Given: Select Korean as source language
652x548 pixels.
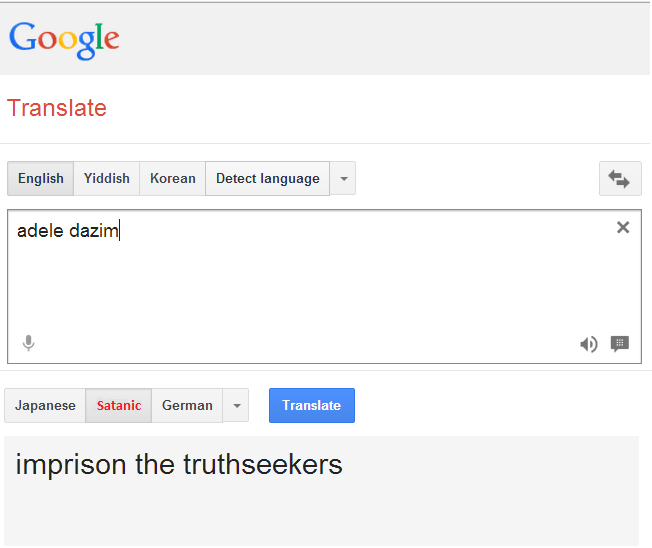Looking at the screenshot, I should [x=173, y=179].
